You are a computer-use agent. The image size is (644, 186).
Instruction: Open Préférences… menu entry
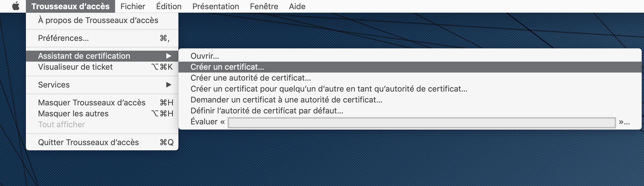(102, 38)
